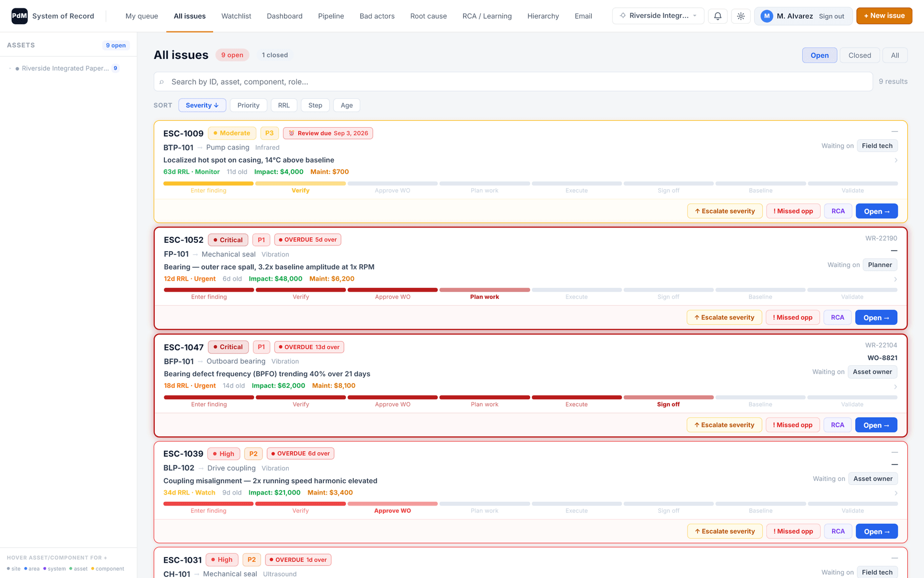Click the chevron arrow on ESC-1052 card
This screenshot has height=578, width=924.
(x=895, y=280)
